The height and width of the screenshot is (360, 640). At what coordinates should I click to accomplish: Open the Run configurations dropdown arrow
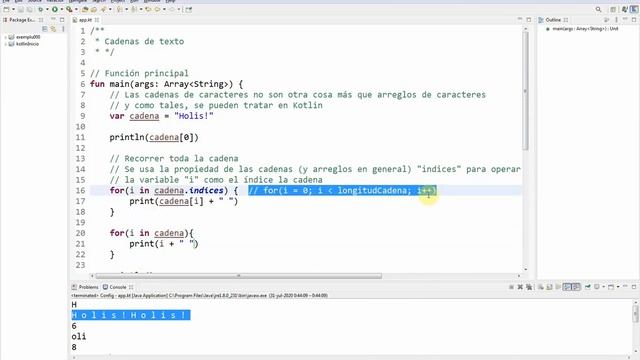62,9
